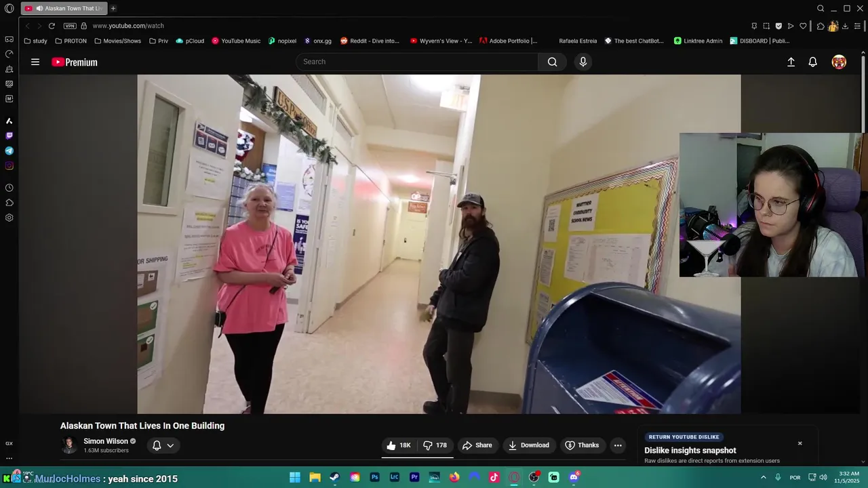This screenshot has width=868, height=488.
Task: Click the Share button
Action: [477, 445]
